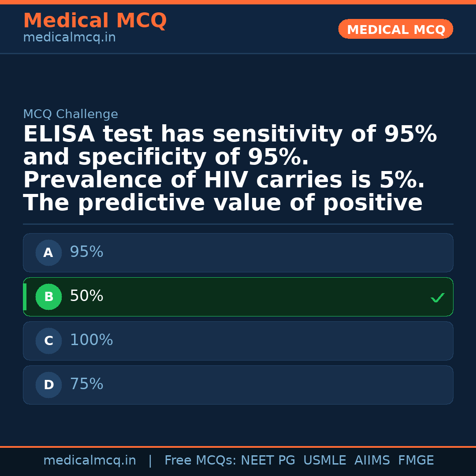Click FMGE in the footer

click(x=416, y=461)
